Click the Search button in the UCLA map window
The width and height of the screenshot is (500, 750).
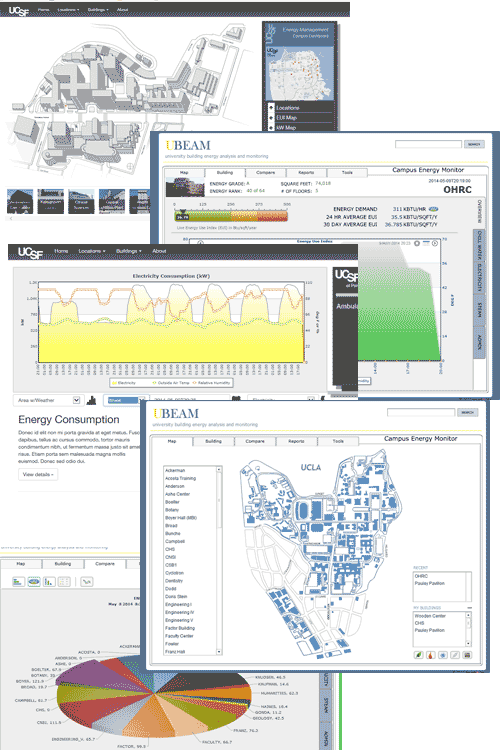[467, 412]
